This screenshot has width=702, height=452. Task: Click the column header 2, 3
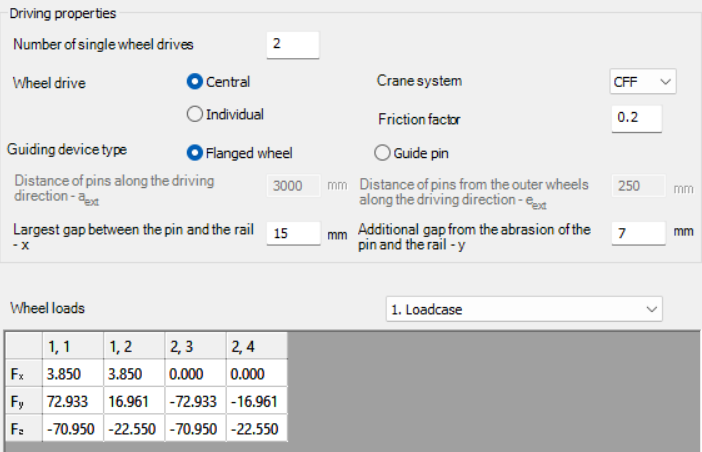click(196, 346)
